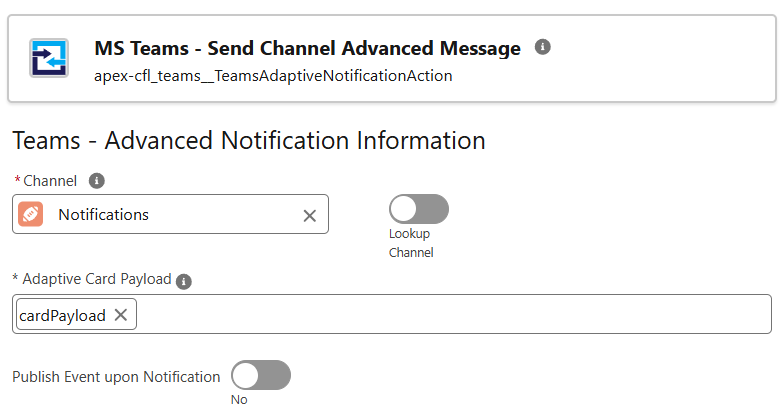Click the Notifications text in the Channel field

point(103,215)
